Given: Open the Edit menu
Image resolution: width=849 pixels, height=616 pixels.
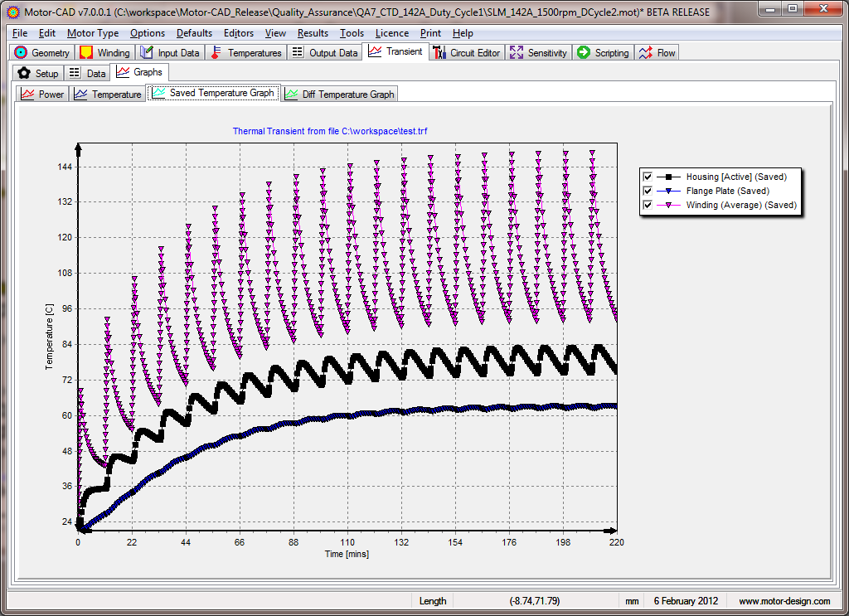Looking at the screenshot, I should [47, 33].
